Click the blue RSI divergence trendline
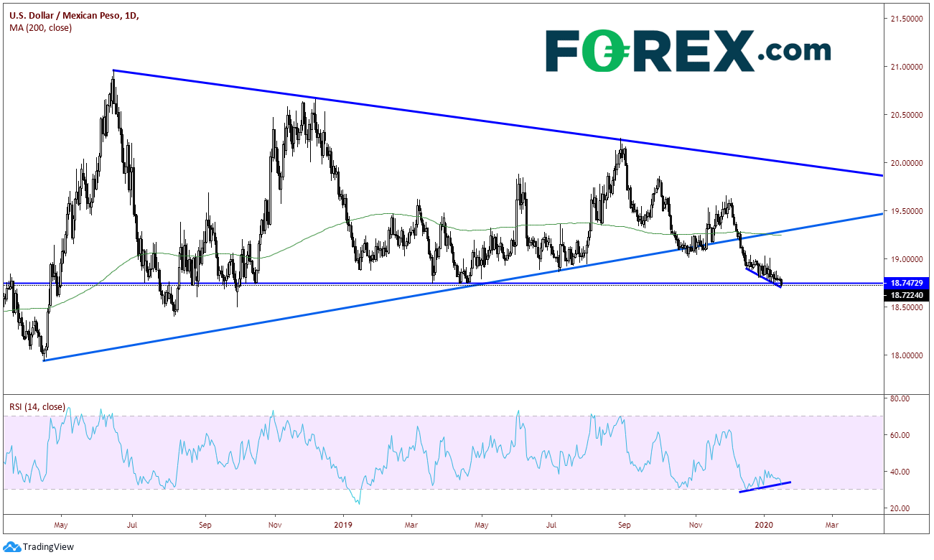 pos(765,487)
